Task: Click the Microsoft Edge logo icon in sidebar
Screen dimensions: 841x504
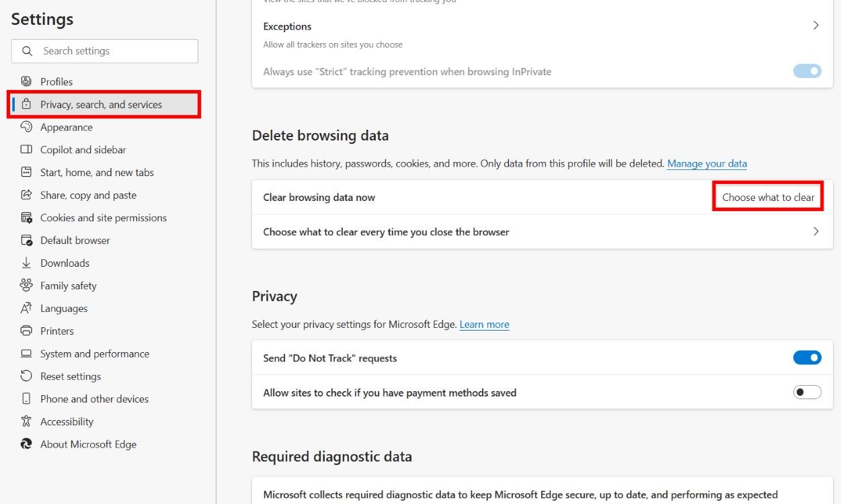Action: (26, 444)
